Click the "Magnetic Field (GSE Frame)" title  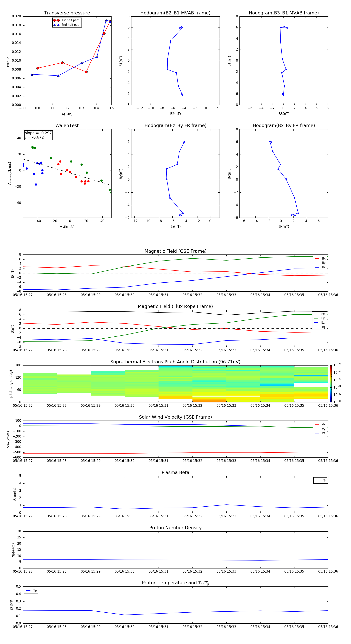(175, 251)
